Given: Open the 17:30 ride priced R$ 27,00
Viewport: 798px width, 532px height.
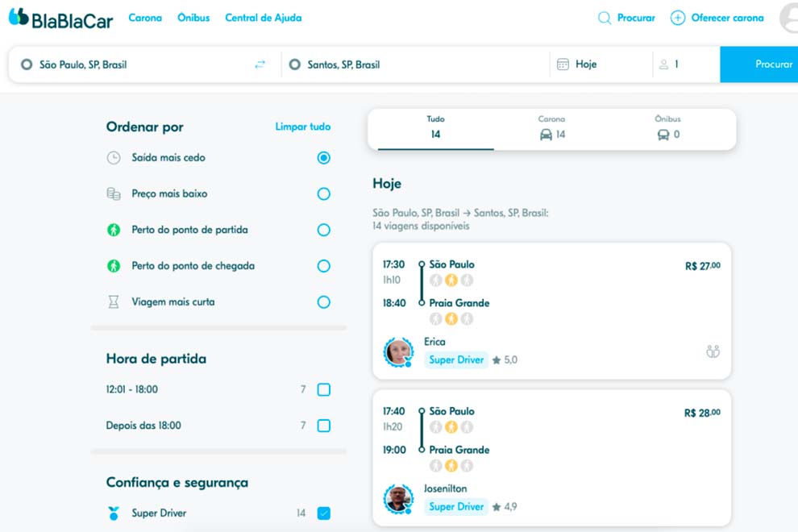Looking at the screenshot, I should coord(551,311).
